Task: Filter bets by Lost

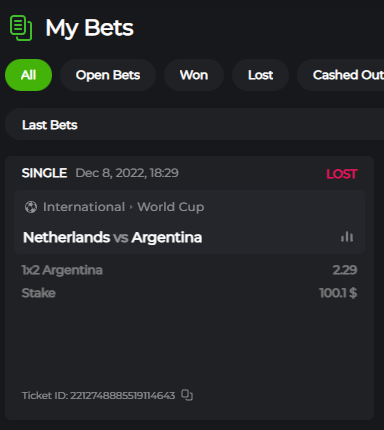Action: (260, 75)
